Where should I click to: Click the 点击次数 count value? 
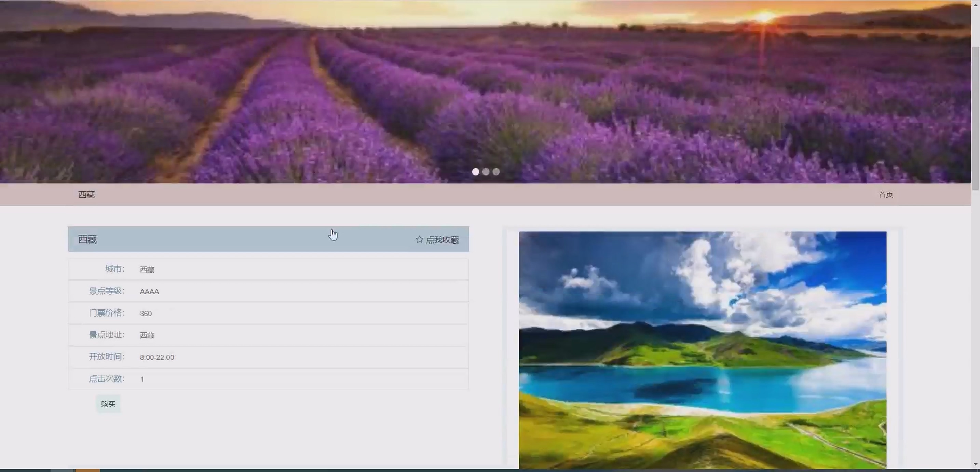pos(142,379)
